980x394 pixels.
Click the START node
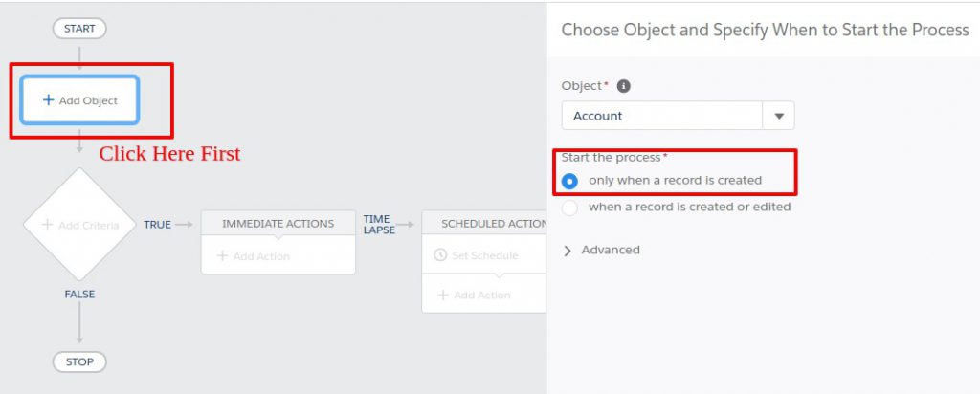[79, 29]
